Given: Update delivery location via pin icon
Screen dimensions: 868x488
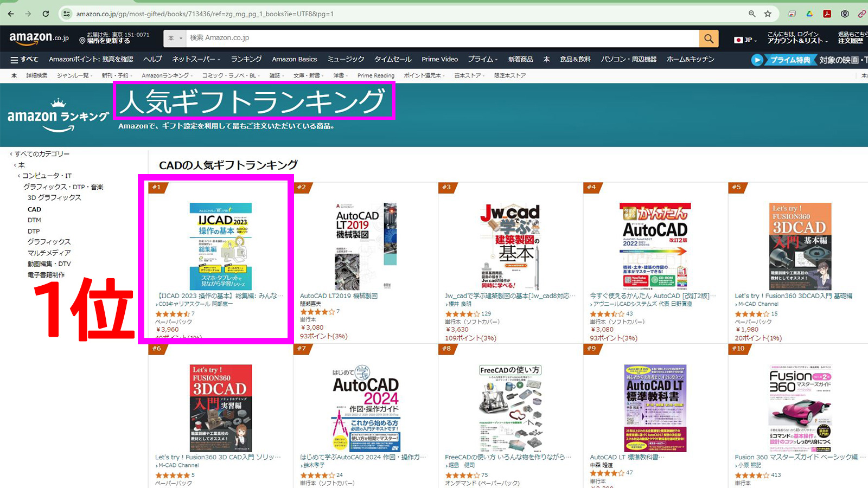Looking at the screenshot, I should [82, 41].
